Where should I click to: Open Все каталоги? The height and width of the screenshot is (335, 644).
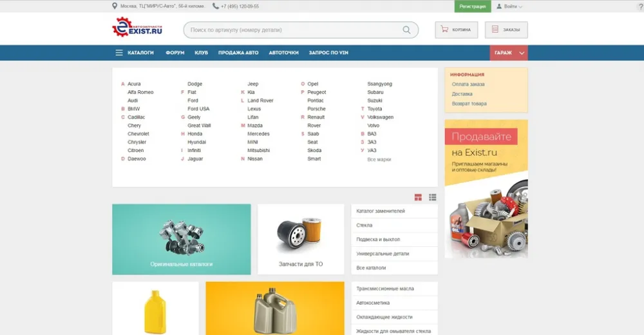point(394,267)
